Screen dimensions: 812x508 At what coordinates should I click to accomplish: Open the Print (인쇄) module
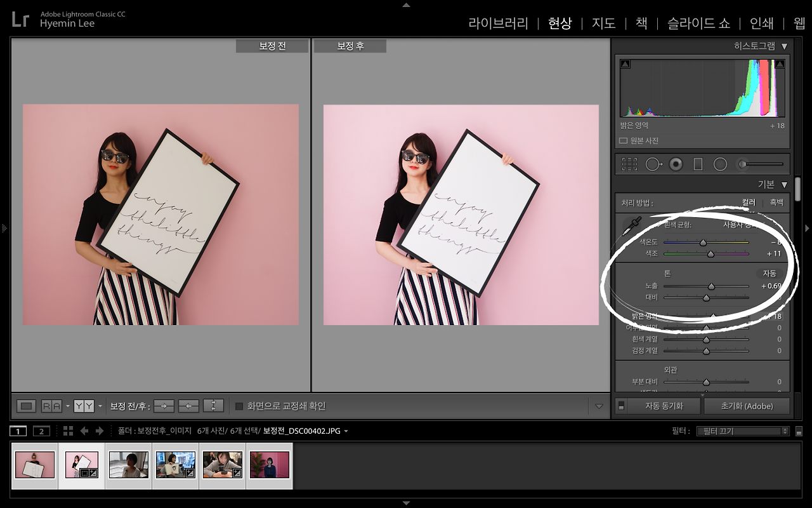point(761,23)
